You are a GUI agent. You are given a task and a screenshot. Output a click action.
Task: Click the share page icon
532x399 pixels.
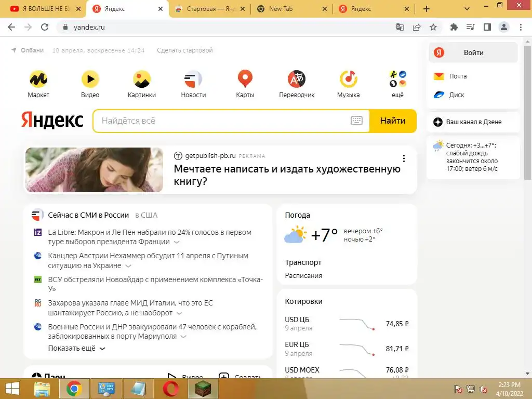tap(417, 27)
